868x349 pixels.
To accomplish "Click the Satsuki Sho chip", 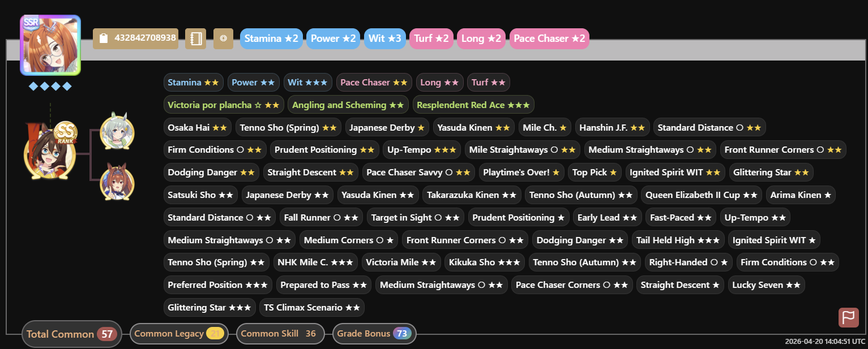I will coord(200,195).
